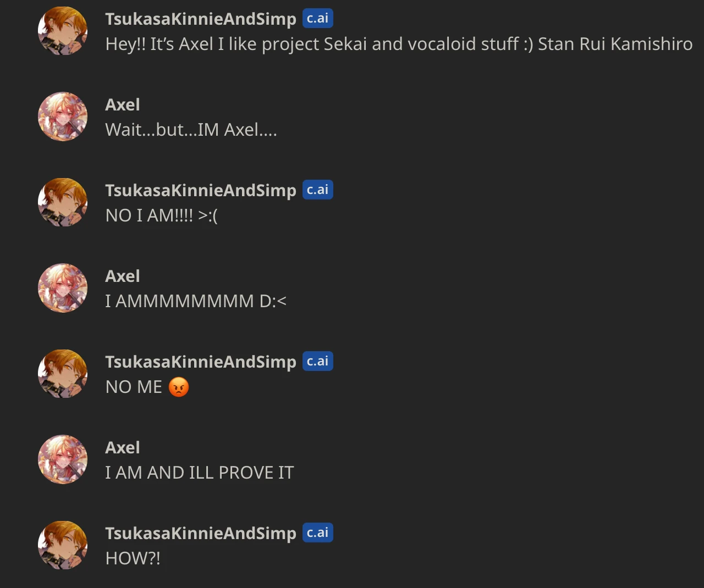Click the "I AM AND ILL PROVE IT" message text
704x588 pixels.
(x=199, y=473)
